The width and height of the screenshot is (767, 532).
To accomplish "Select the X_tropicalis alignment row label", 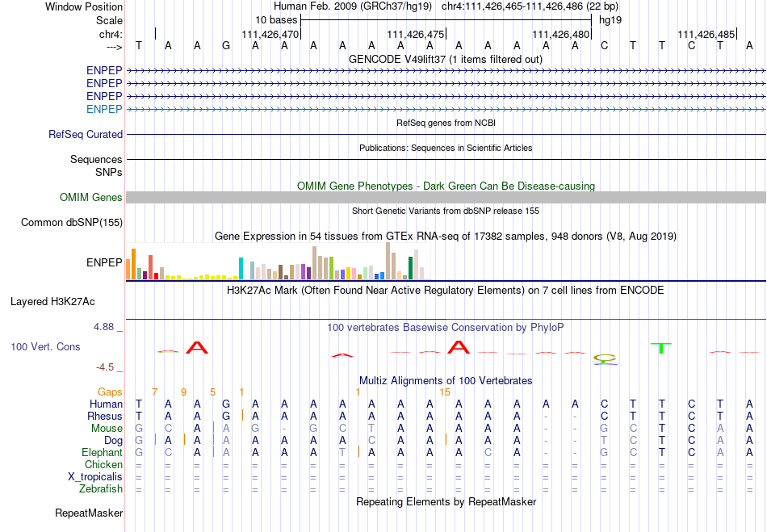I will pos(95,477).
